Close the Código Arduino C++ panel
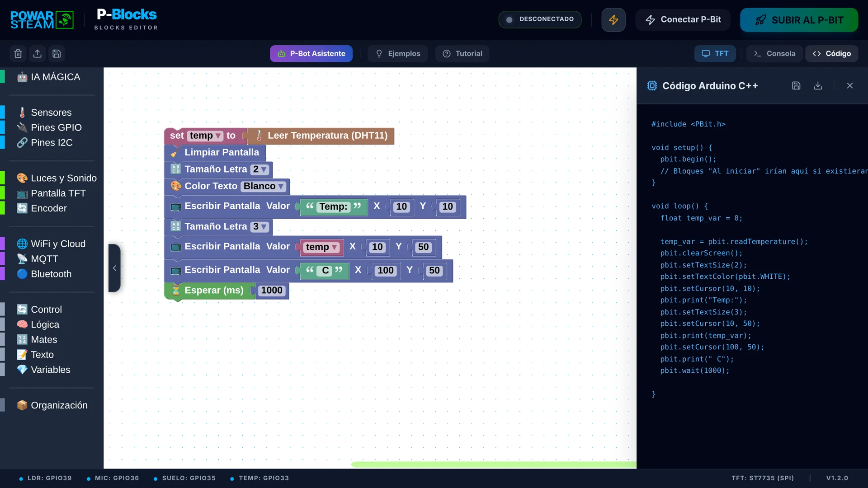 [850, 86]
